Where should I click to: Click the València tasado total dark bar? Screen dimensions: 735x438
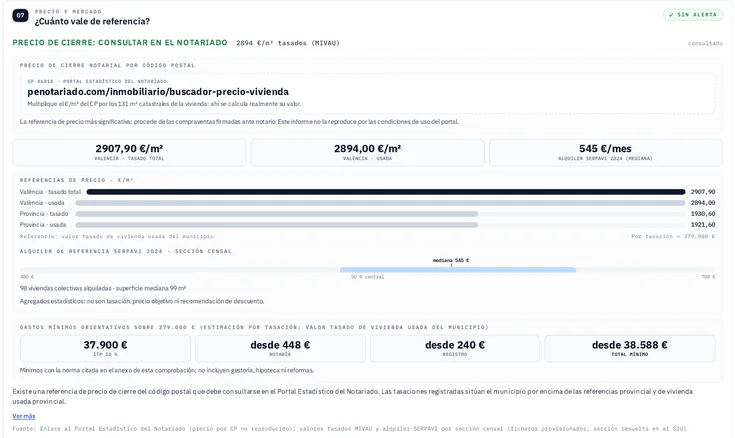pos(386,192)
